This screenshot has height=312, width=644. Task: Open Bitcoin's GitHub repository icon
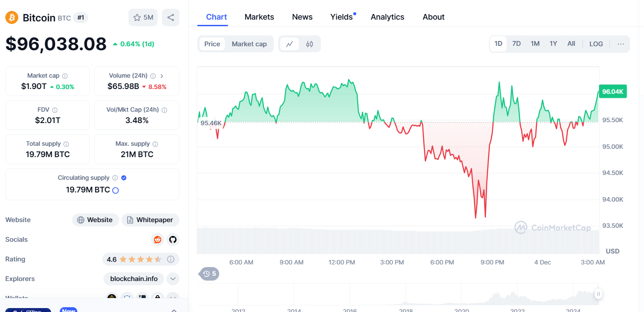pyautogui.click(x=173, y=240)
